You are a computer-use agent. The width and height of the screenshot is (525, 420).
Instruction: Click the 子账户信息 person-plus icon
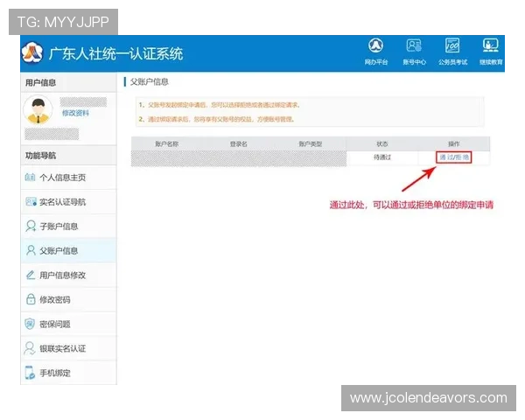pyautogui.click(x=31, y=226)
